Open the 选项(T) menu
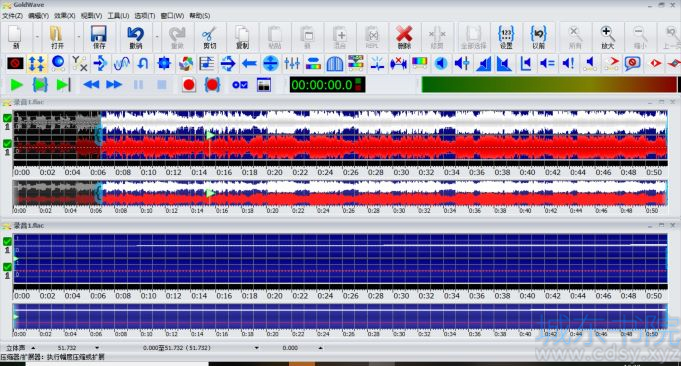681x366 pixels. pos(145,16)
